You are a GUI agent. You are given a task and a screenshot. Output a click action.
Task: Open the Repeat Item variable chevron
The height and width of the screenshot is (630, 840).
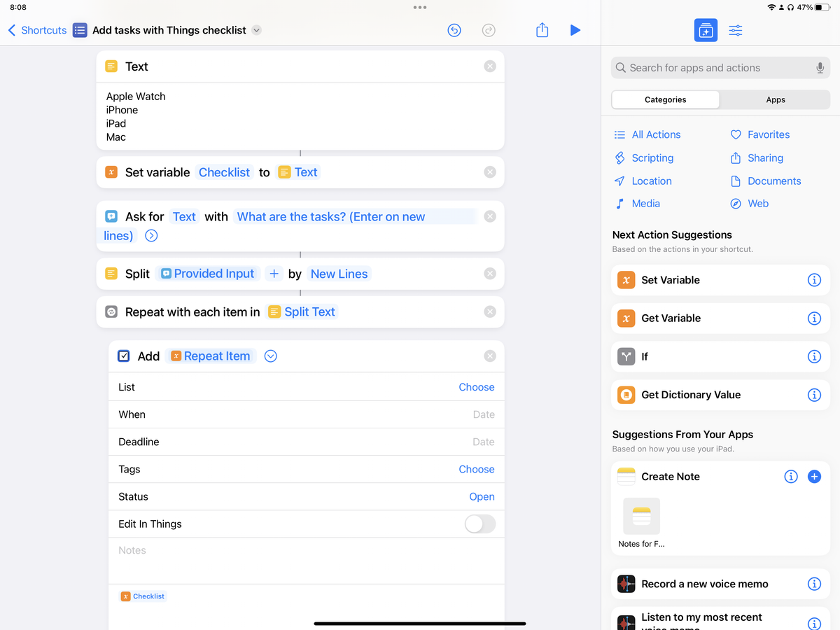[x=270, y=356]
